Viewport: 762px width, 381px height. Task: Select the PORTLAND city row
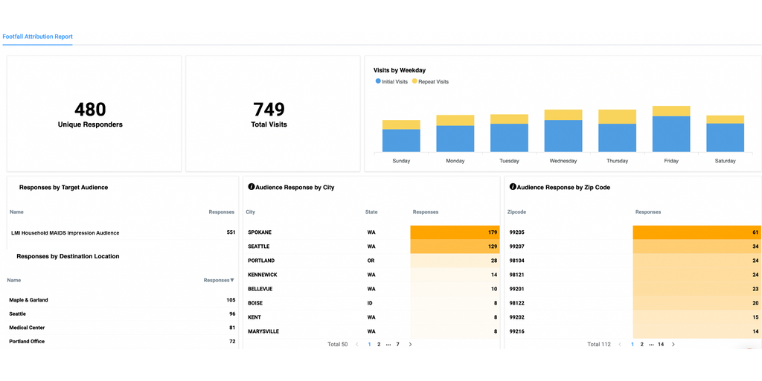[372, 260]
